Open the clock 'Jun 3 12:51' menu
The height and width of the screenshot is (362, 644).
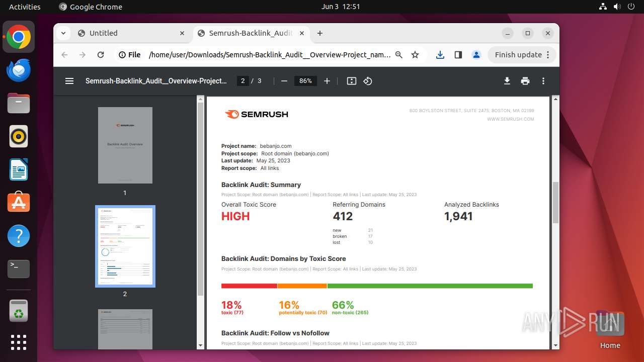[341, 7]
